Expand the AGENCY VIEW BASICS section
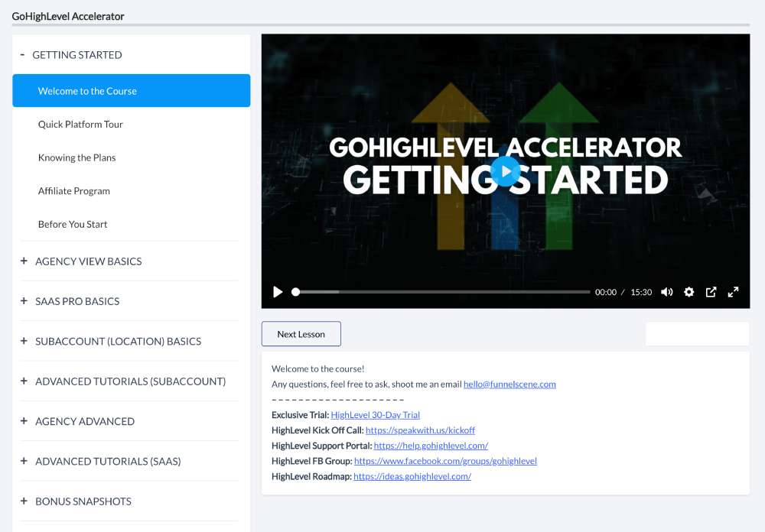The height and width of the screenshot is (532, 765). [x=130, y=261]
